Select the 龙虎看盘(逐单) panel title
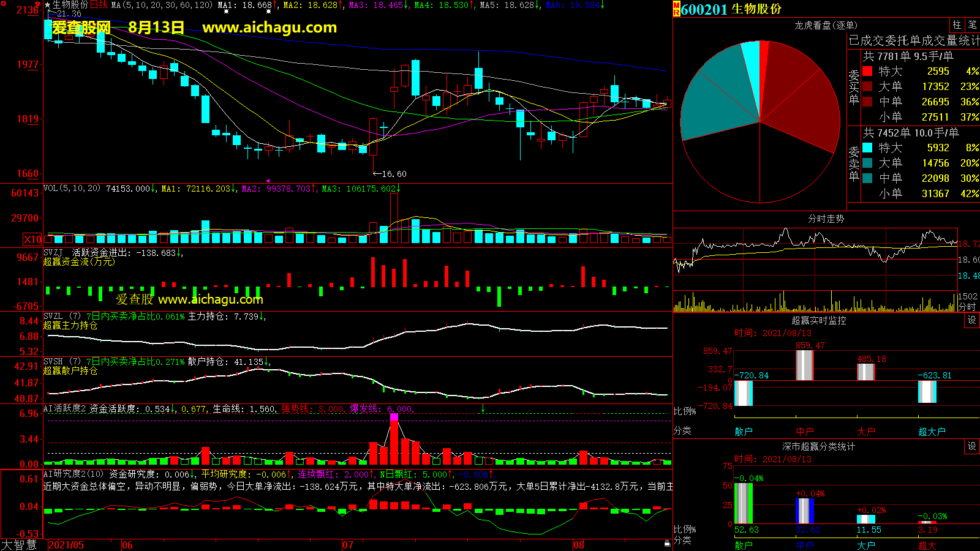 (x=826, y=25)
